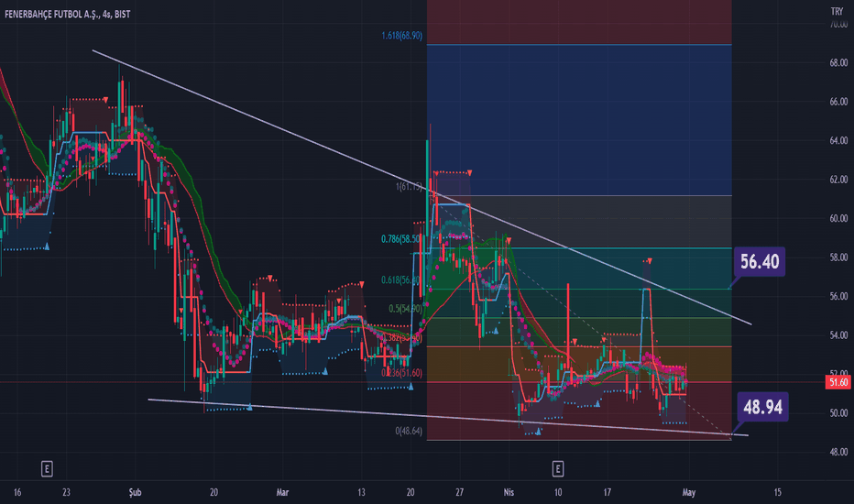This screenshot has height=504, width=854.
Task: Click the May date label on time axis
Action: tap(689, 493)
